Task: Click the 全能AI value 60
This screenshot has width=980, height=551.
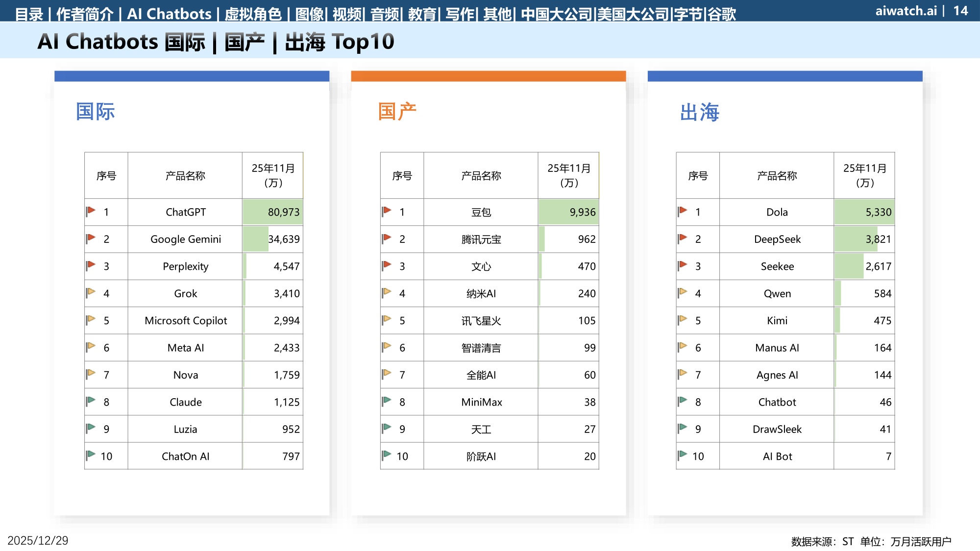Action: tap(590, 375)
